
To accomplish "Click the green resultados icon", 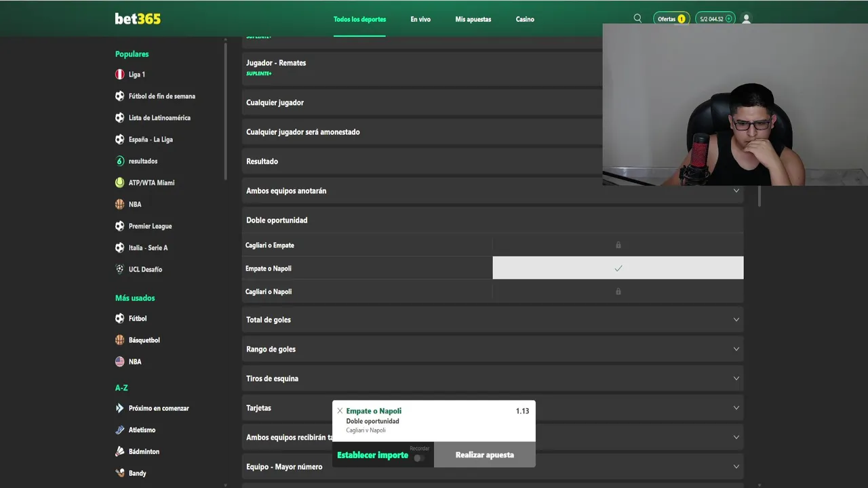I will point(120,161).
